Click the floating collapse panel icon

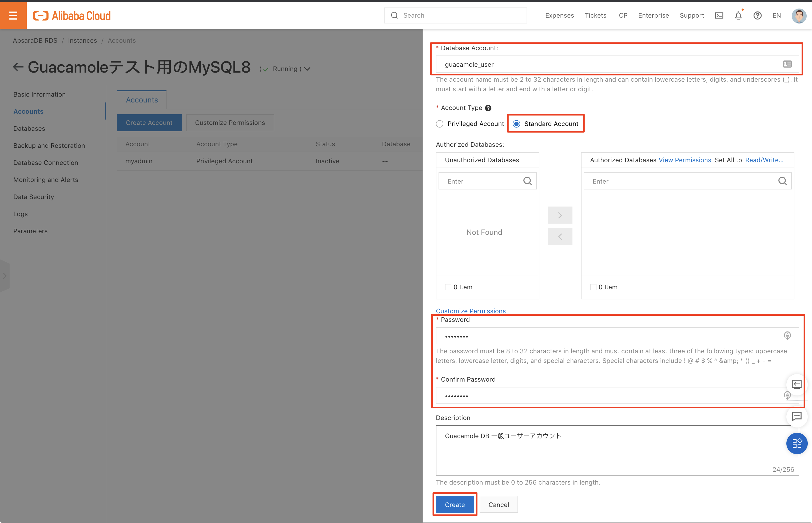pyautogui.click(x=796, y=384)
